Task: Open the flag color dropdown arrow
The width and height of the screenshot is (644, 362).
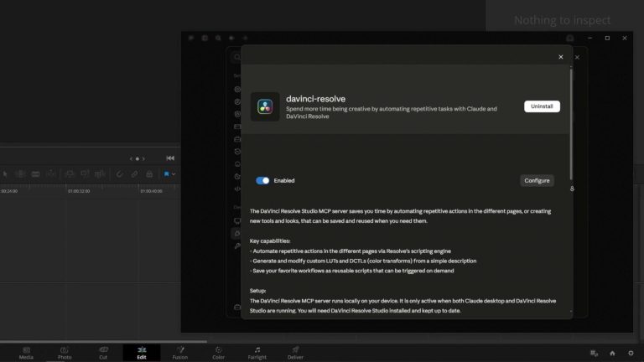Action: [174, 174]
